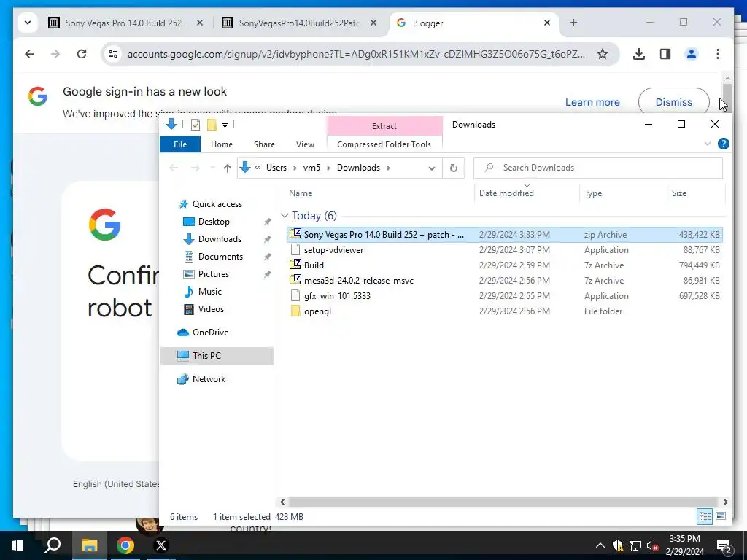
Task: Sort by Type column header
Action: [593, 192]
